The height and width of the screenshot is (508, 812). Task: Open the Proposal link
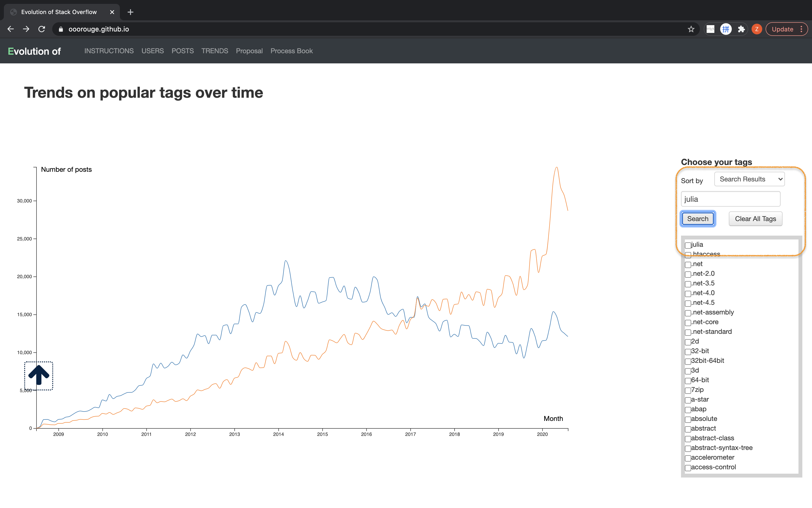(x=249, y=51)
